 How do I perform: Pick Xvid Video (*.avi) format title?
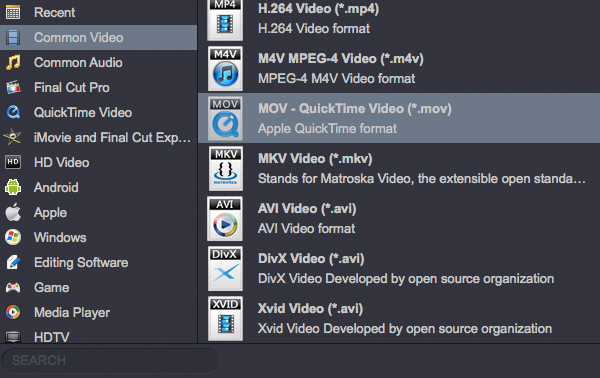(310, 309)
